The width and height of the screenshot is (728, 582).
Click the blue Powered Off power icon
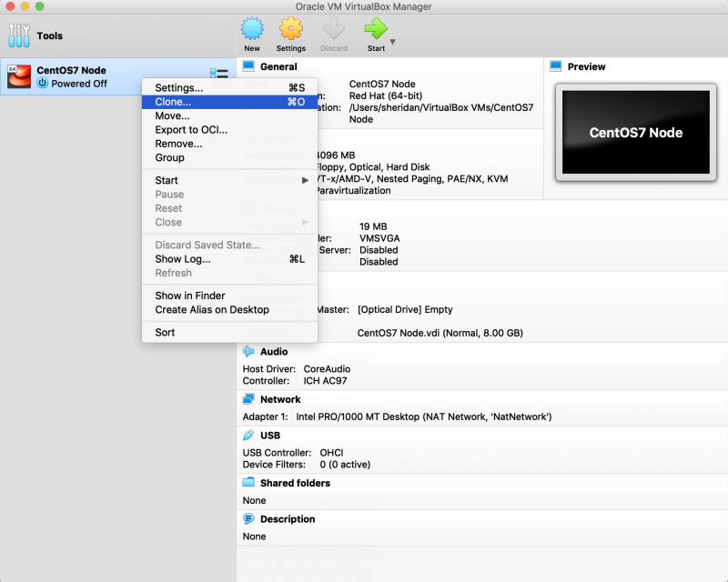43,83
